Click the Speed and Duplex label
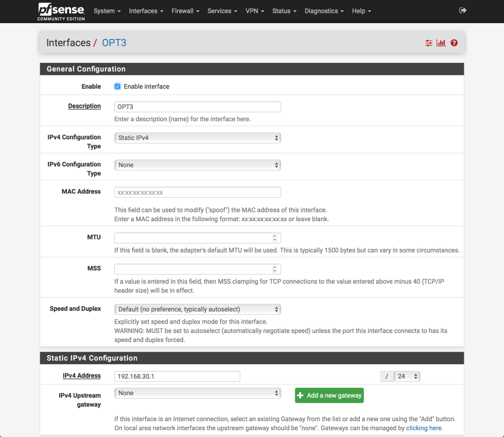The width and height of the screenshot is (504, 437). click(x=75, y=308)
